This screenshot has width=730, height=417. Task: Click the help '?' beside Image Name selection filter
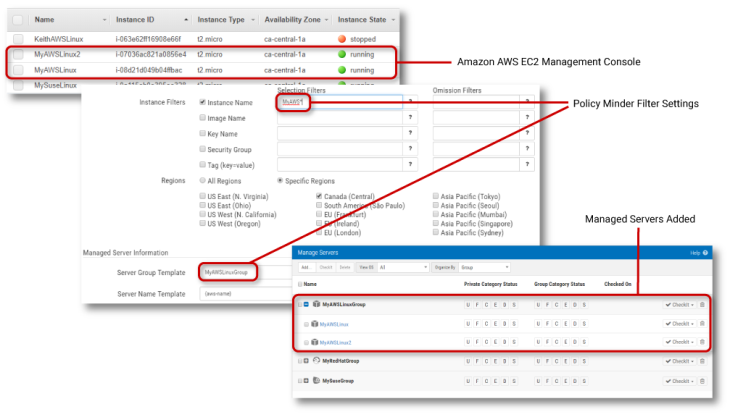point(410,117)
